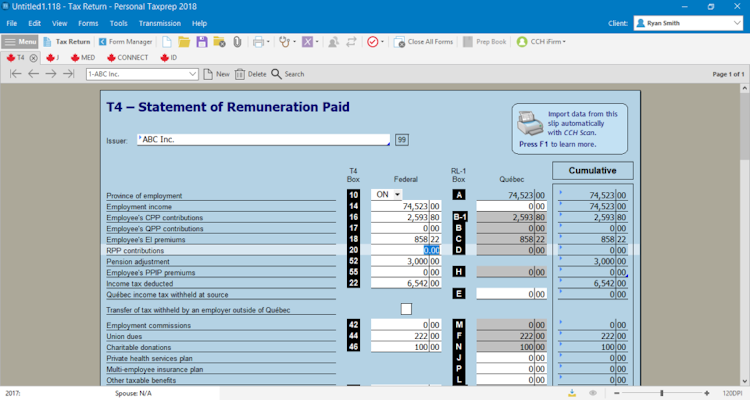The image size is (750, 400).
Task: Click the CCH Scan import data box
Action: point(570,129)
